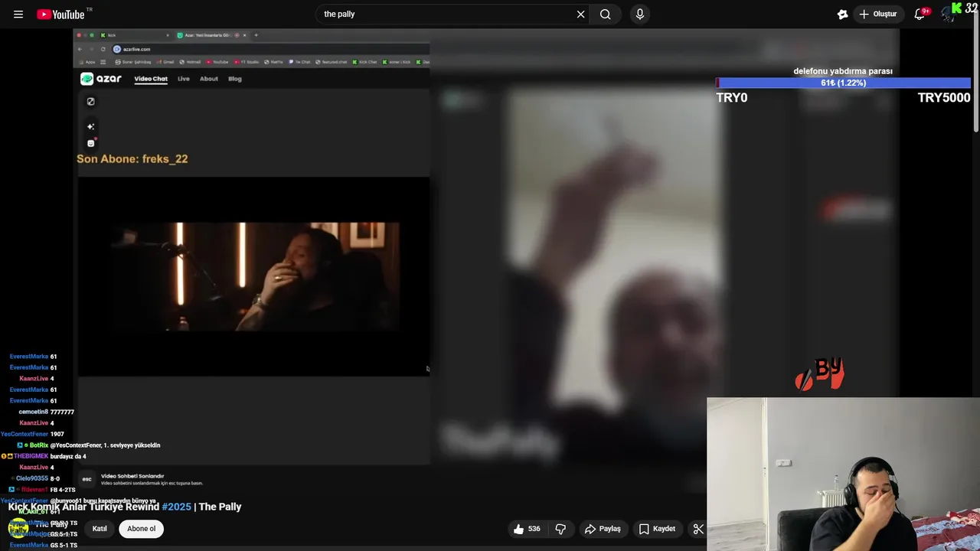Click chat message 'THEBIGMEK burdayız da 4'

44,456
